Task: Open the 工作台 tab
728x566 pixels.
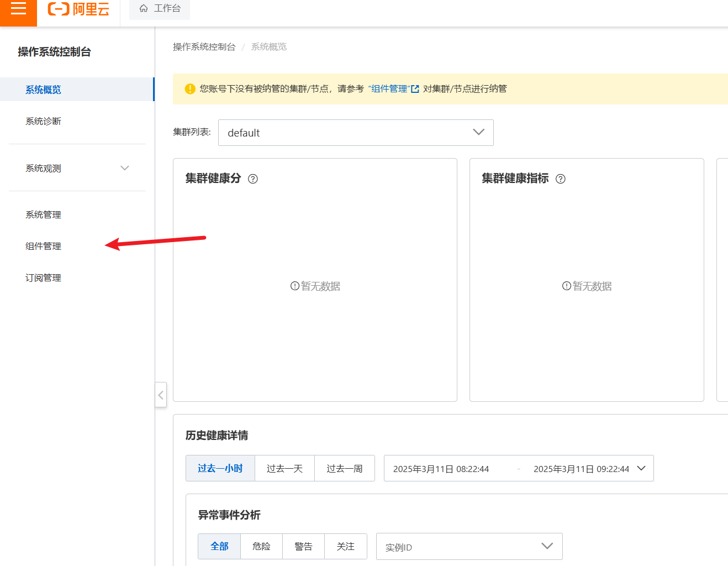Action: [x=160, y=8]
